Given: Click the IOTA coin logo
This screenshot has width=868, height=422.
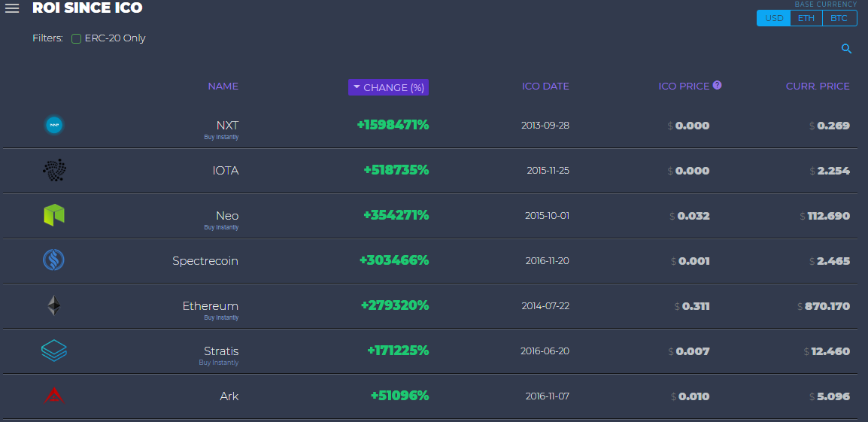Looking at the screenshot, I should coord(54,171).
